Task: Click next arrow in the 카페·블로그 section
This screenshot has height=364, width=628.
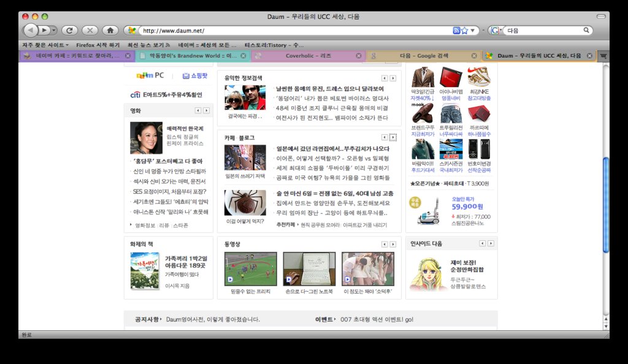Action: (x=393, y=137)
